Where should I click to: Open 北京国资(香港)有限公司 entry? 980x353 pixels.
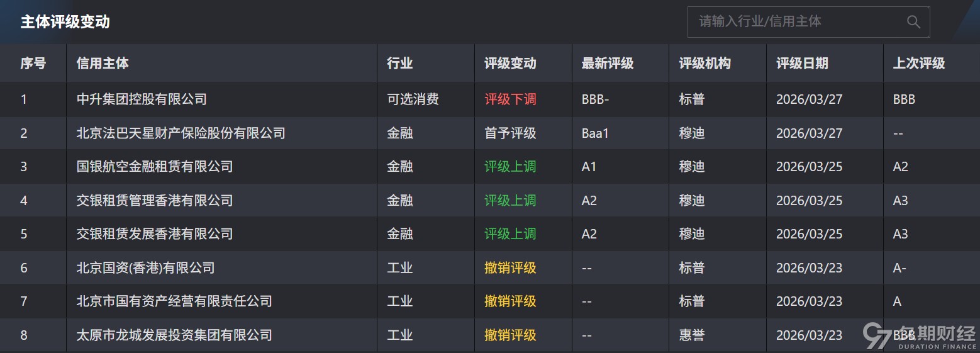point(145,268)
